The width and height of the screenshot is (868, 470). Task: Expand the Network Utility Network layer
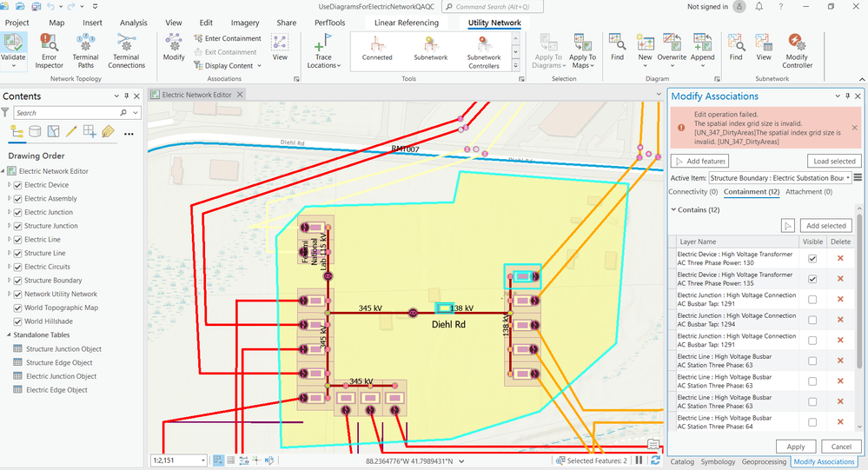9,294
